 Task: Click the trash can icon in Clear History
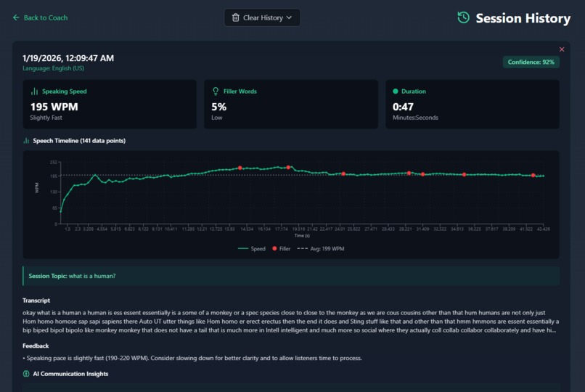pos(235,17)
